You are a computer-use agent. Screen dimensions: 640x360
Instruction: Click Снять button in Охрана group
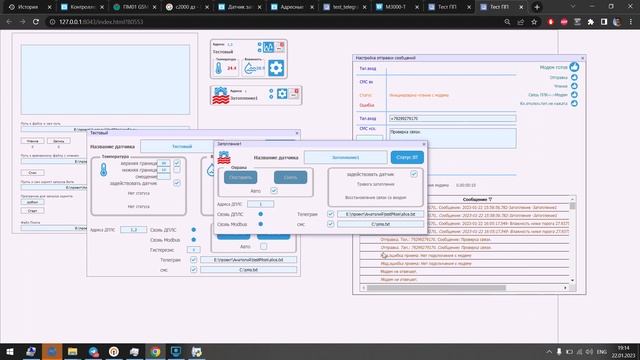point(290,177)
